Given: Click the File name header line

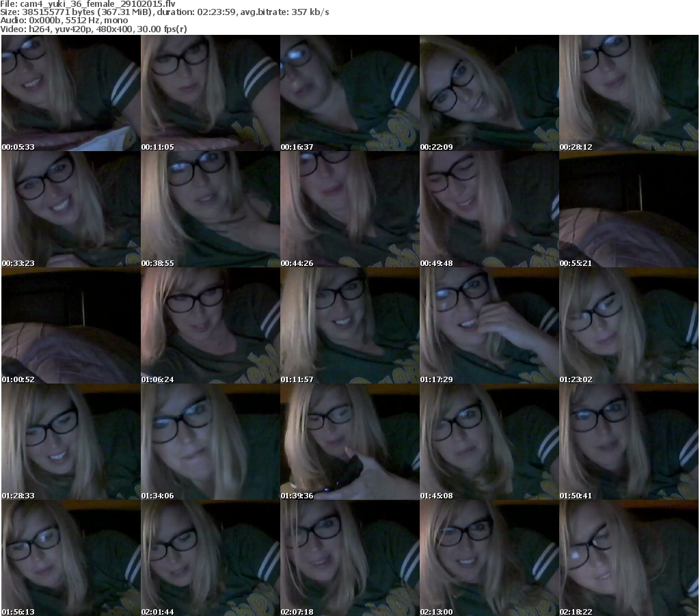Looking at the screenshot, I should [x=88, y=4].
